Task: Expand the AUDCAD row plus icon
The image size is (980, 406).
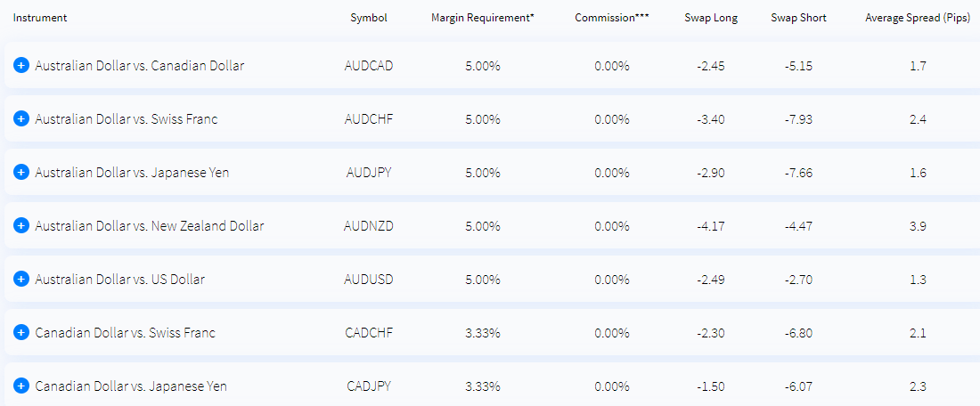Action: click(x=21, y=66)
